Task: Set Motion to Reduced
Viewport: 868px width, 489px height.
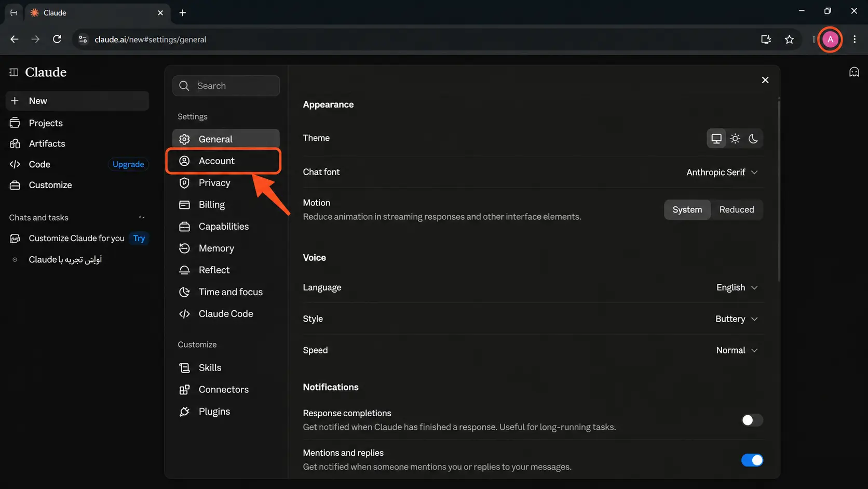Action: [x=737, y=210]
